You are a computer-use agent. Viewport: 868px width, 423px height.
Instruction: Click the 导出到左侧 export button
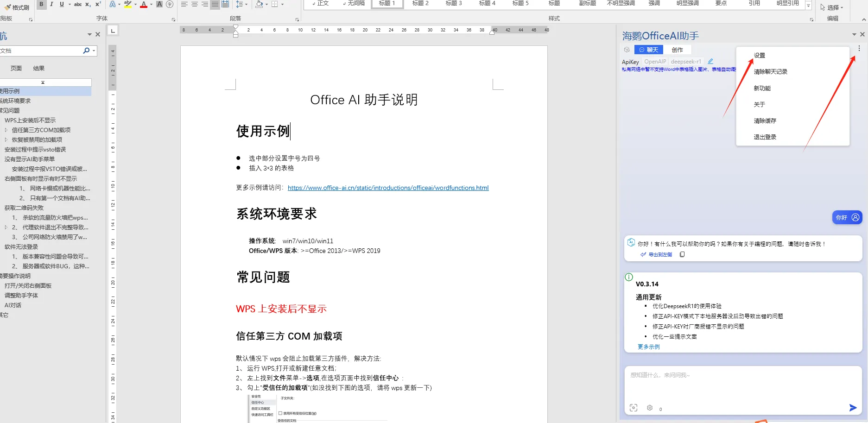(x=656, y=254)
